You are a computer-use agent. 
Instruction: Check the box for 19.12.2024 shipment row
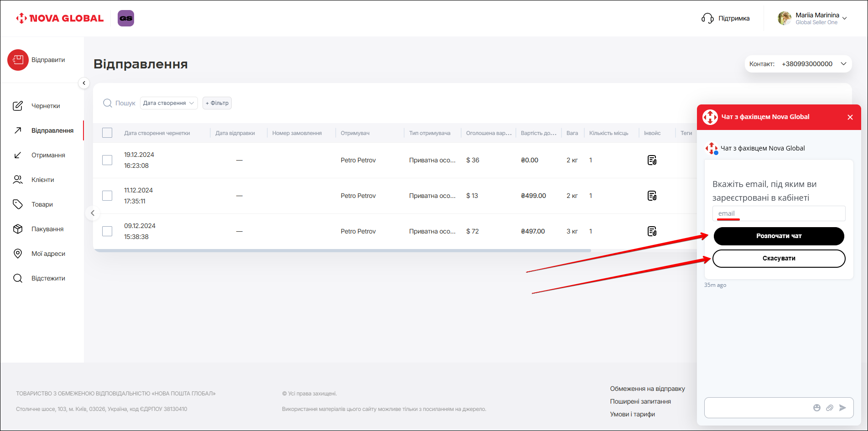click(x=107, y=160)
